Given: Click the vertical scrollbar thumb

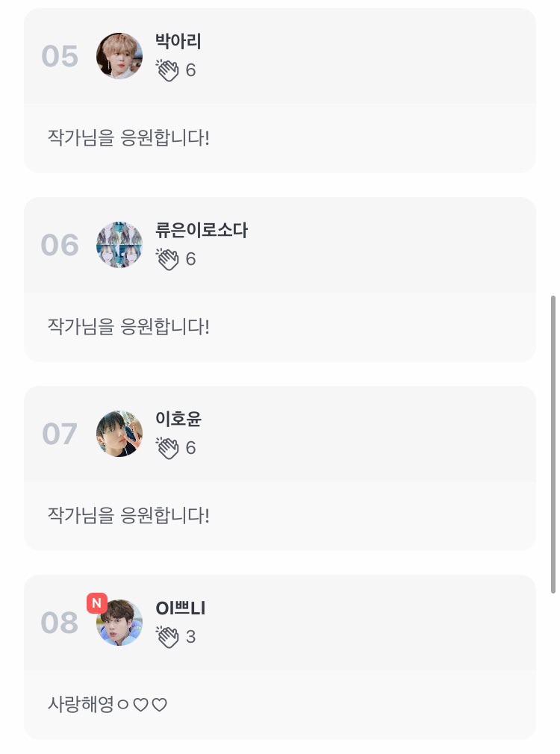Looking at the screenshot, I should (553, 443).
